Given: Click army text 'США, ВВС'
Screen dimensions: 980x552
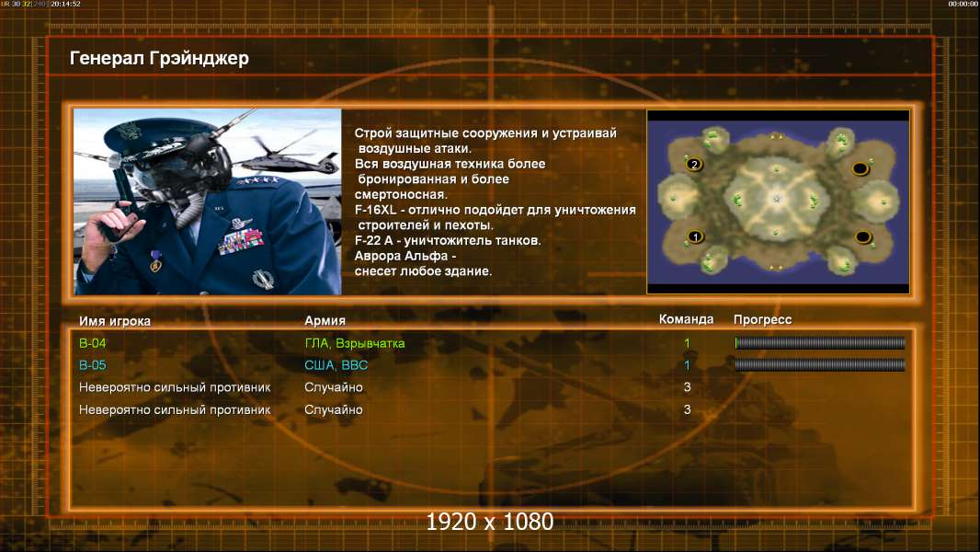Looking at the screenshot, I should click(336, 365).
